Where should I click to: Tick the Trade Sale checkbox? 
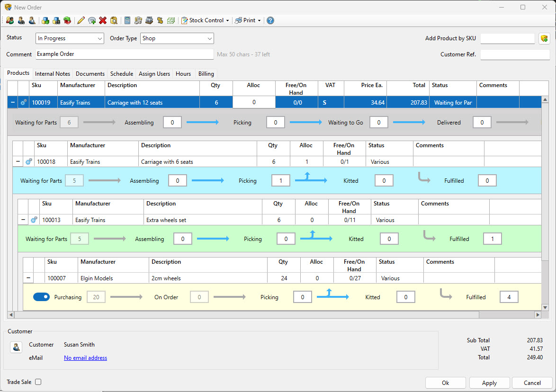point(38,382)
